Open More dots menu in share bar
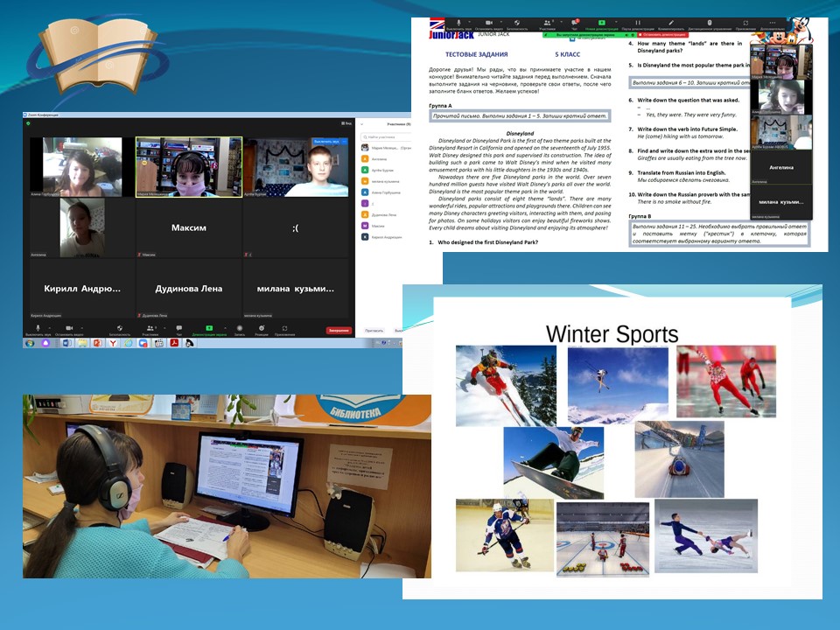This screenshot has width=840, height=630. (772, 23)
